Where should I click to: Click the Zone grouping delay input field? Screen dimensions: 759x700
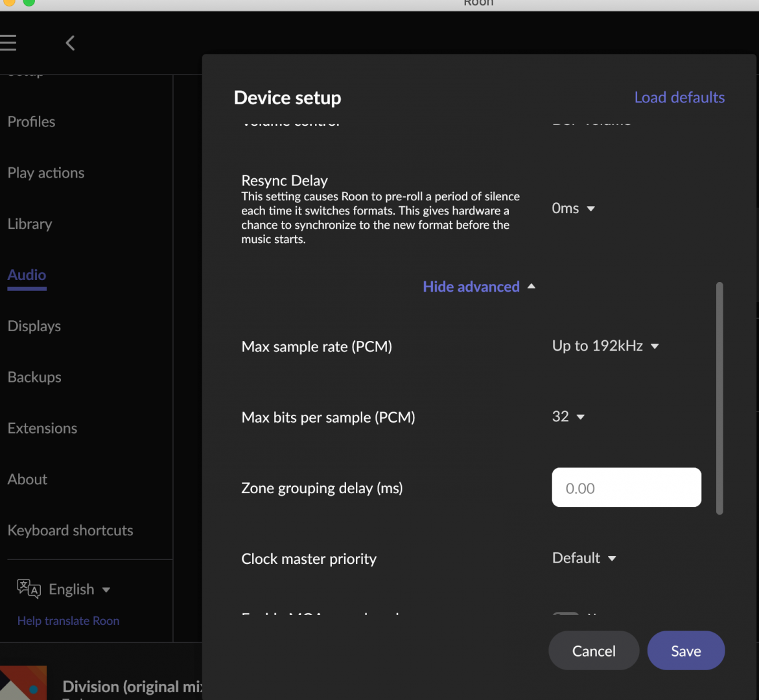point(625,487)
